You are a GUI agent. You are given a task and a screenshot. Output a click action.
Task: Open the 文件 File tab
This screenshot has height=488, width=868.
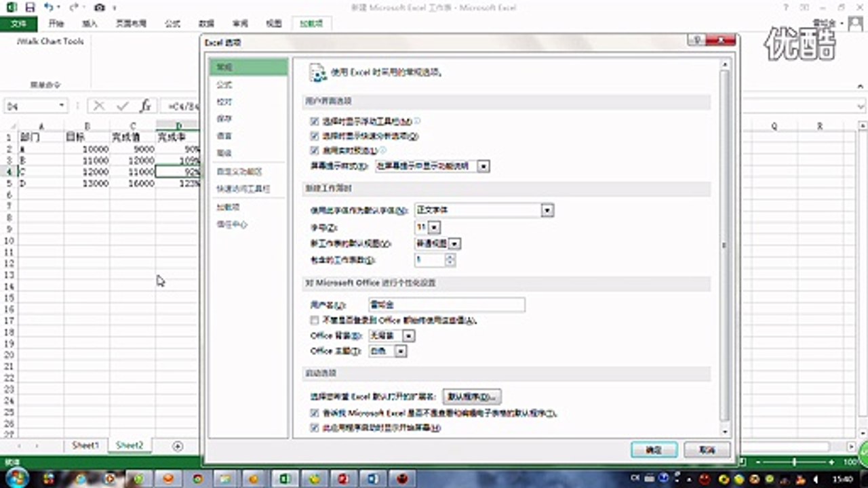(x=18, y=23)
